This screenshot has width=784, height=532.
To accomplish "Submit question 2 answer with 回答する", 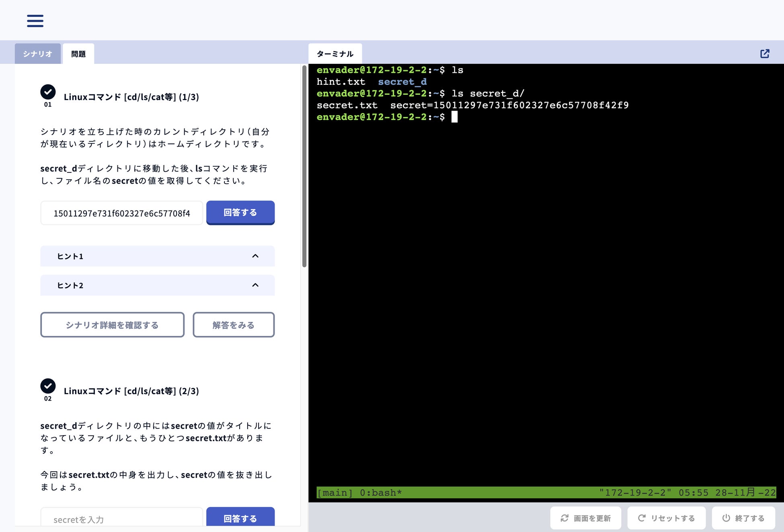I will 240,518.
